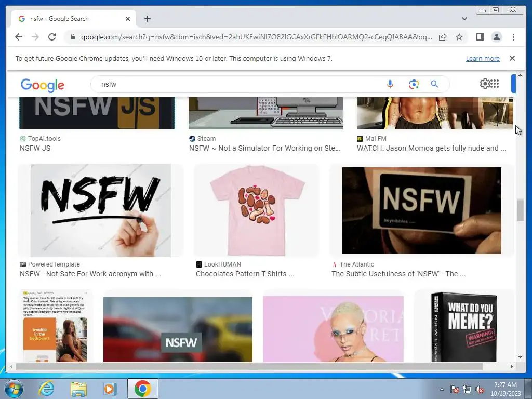
Task: Open the clock showing 7:27 AM
Action: coord(505,389)
